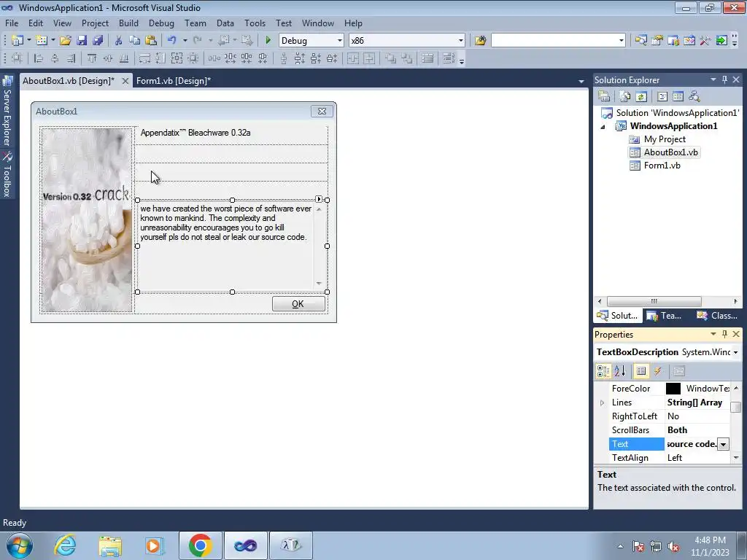Click the Add New Item toolbar icon
Screen dimensions: 747x560
(42, 41)
